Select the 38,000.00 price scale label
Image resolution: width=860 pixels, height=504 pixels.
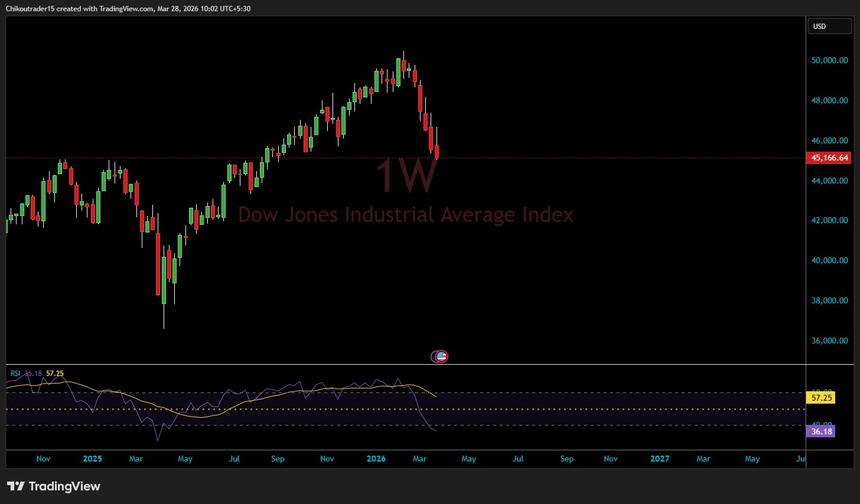point(830,300)
